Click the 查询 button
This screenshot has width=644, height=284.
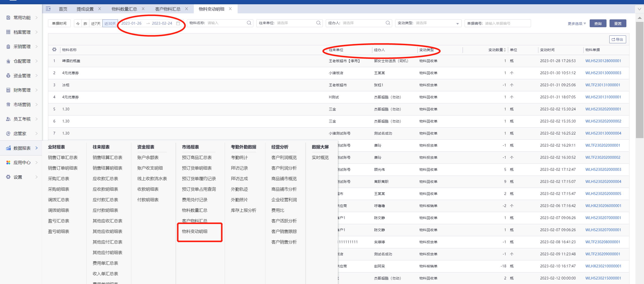click(598, 23)
